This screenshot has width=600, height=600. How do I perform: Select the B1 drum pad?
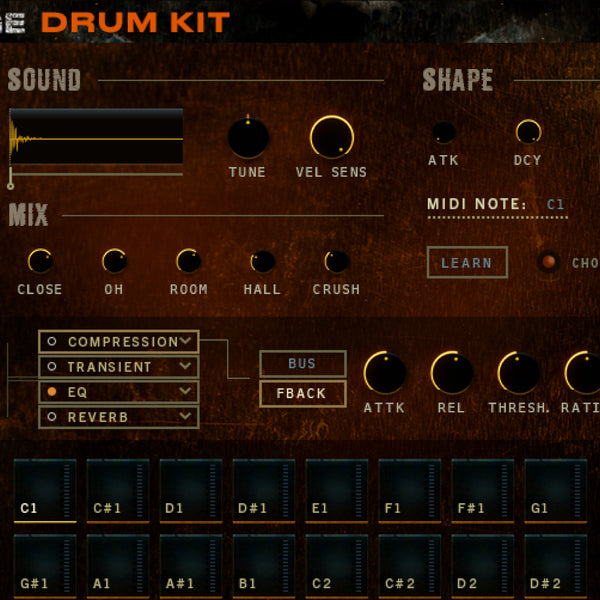[x=264, y=567]
